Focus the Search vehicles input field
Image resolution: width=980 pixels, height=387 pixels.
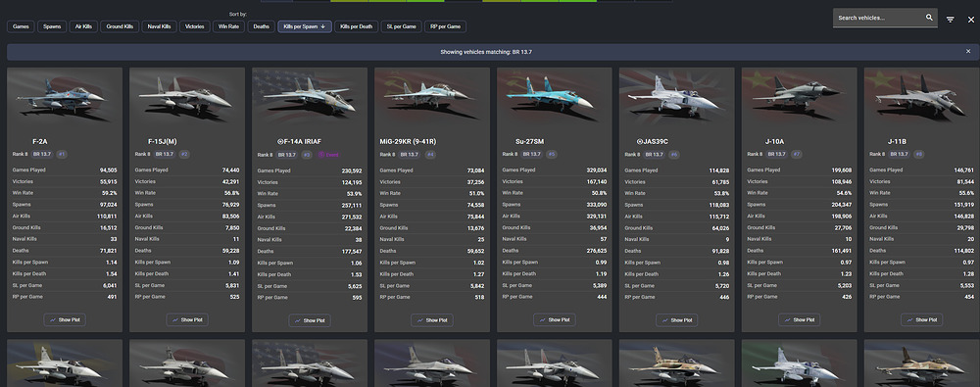point(880,18)
